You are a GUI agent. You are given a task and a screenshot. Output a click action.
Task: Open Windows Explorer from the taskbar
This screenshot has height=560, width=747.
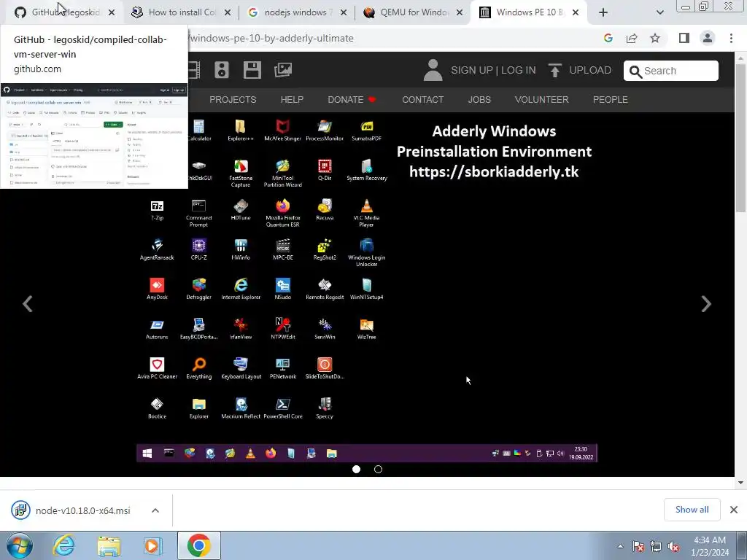point(109,546)
